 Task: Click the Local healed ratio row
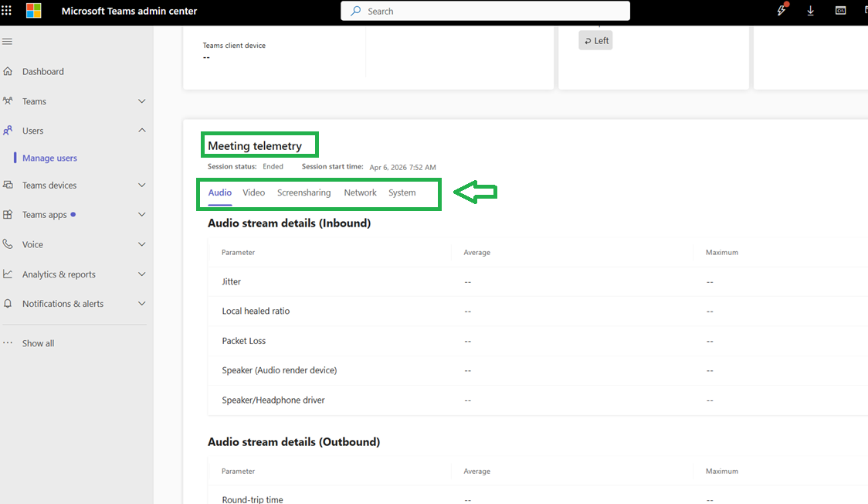pos(537,312)
